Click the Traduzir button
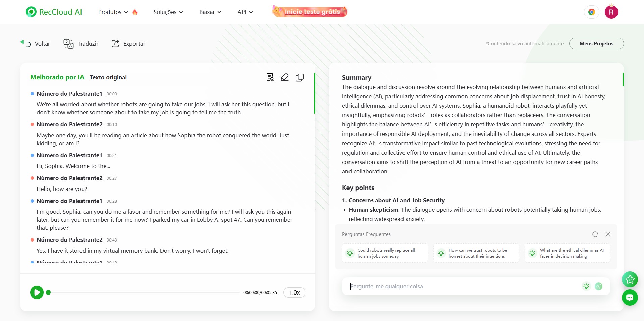This screenshot has height=321, width=644. coord(81,44)
